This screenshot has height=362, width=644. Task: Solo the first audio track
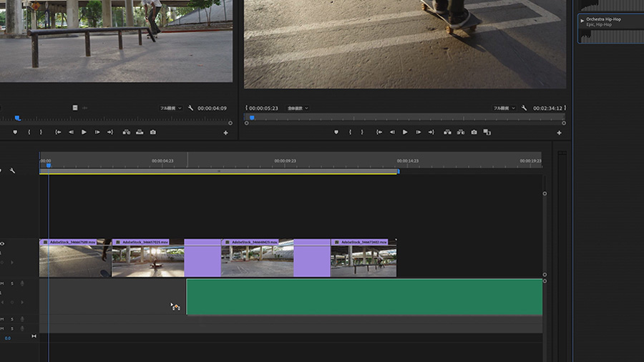pos(12,284)
